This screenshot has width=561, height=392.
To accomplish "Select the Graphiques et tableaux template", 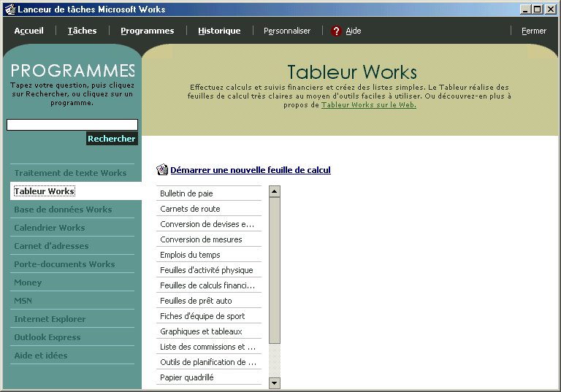I will click(x=209, y=331).
